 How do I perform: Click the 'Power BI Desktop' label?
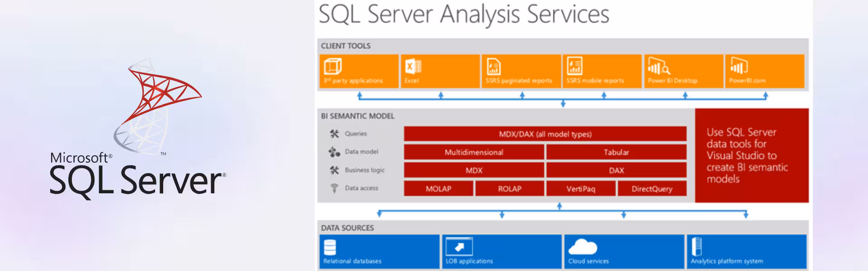tap(673, 81)
